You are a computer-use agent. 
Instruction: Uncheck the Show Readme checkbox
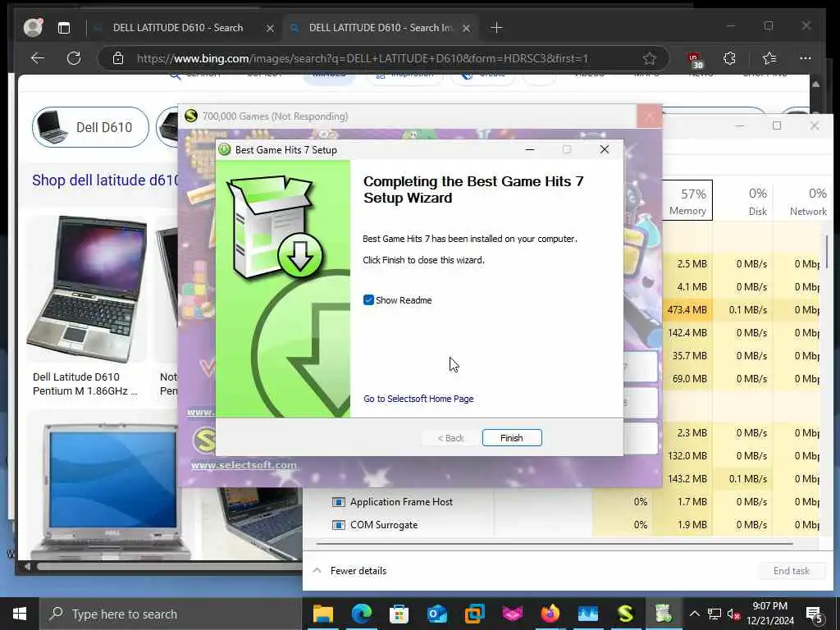(368, 300)
